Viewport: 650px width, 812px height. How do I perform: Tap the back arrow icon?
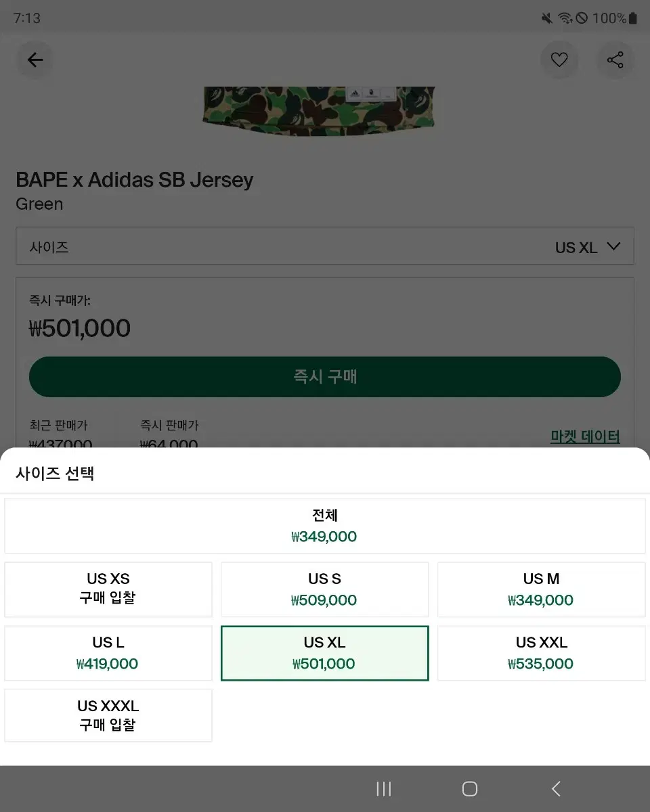35,60
